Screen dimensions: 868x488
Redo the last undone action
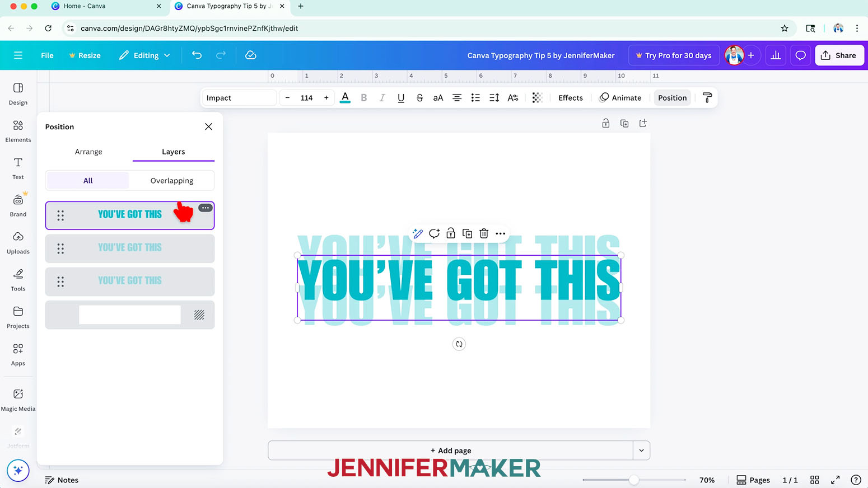[221, 55]
